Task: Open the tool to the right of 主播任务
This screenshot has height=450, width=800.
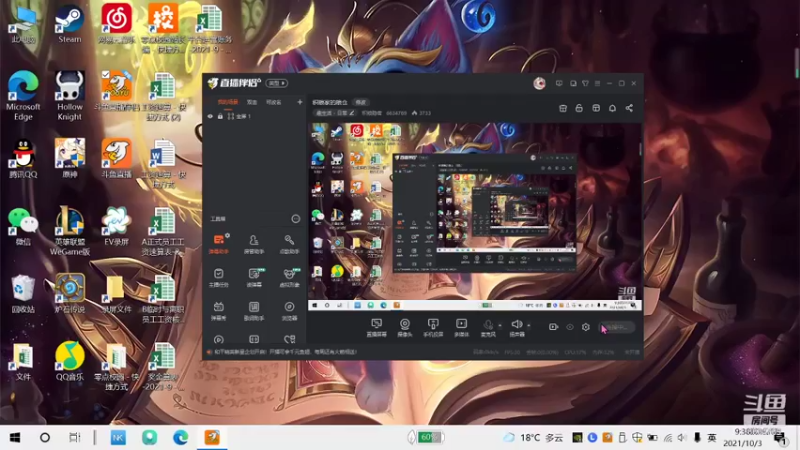Action: click(254, 277)
